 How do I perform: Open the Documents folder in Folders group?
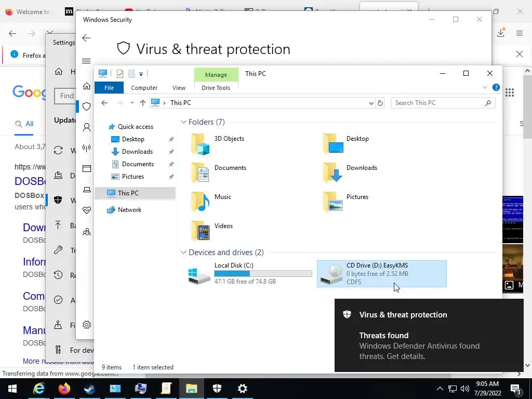click(x=218, y=172)
